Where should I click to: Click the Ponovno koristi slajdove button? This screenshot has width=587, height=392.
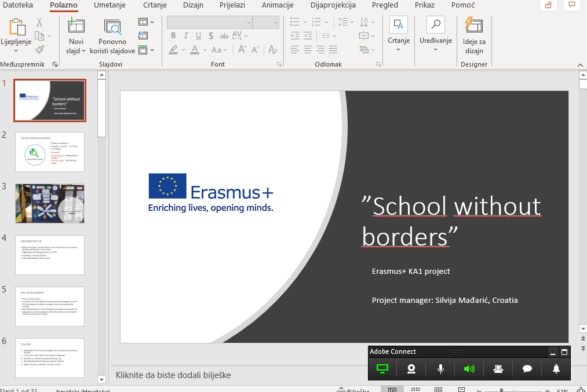[112, 36]
